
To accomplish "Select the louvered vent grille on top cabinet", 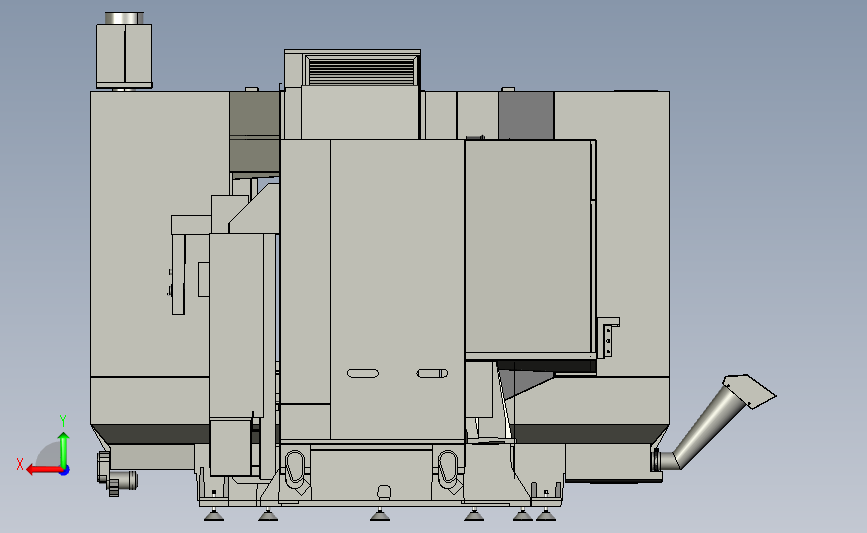I will tap(361, 71).
